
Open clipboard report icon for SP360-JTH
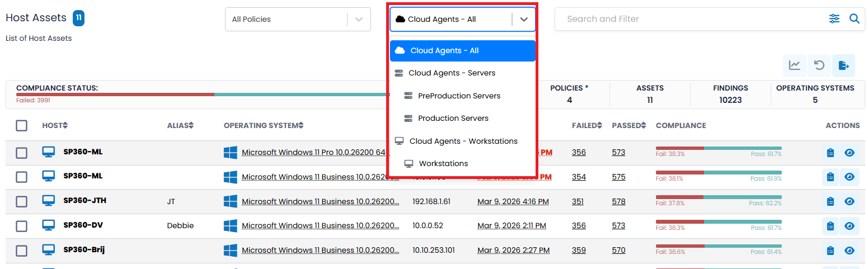pyautogui.click(x=830, y=201)
